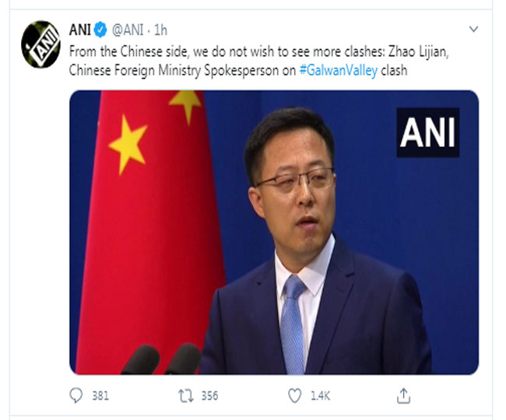This screenshot has height=420, width=506.
Task: View the 356 retweets count
Action: (x=209, y=396)
